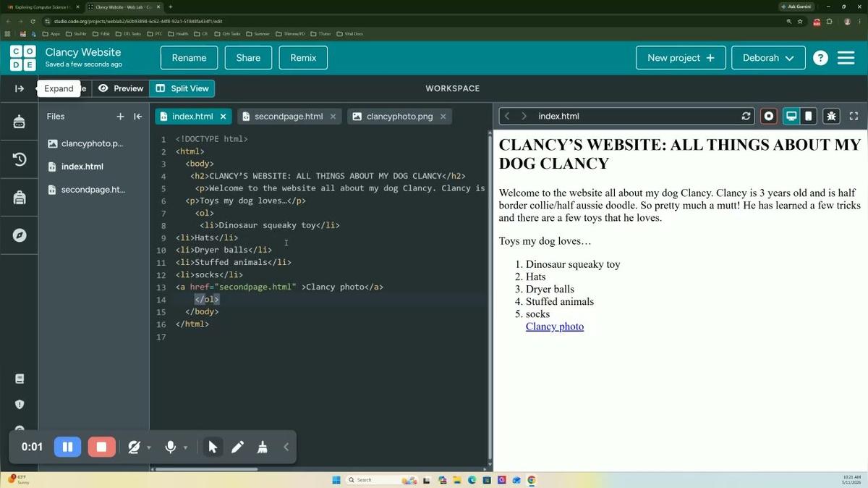This screenshot has height=488, width=868.
Task: Click Ask Gemini in Chrome
Action: coord(796,7)
